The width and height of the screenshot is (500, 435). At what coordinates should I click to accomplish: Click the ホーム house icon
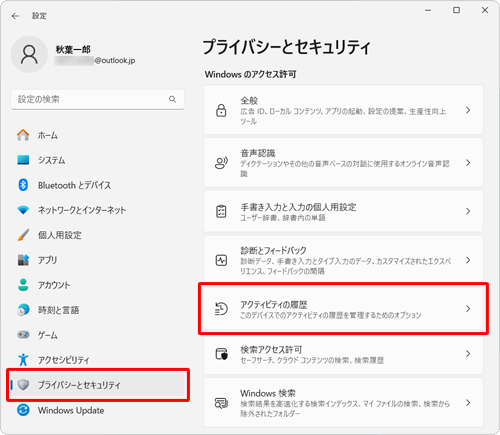(x=23, y=135)
